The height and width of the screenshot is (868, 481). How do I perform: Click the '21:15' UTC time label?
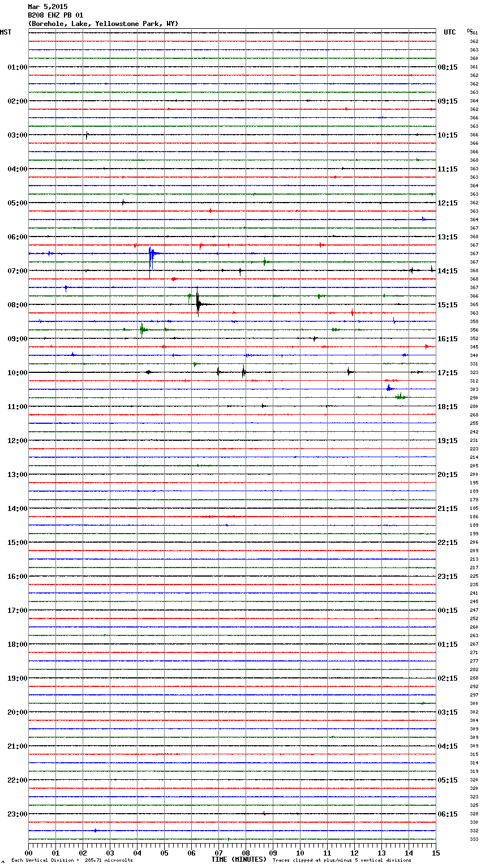[x=448, y=509]
